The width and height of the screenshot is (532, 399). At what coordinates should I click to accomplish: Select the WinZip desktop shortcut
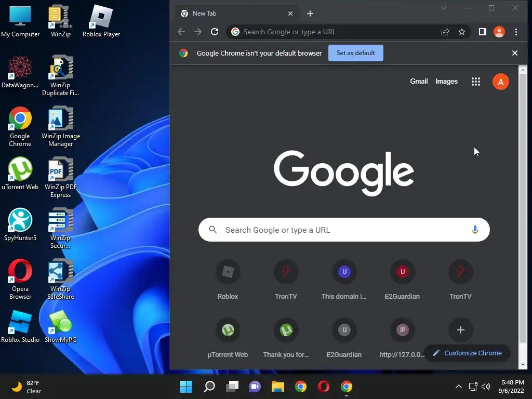(60, 21)
